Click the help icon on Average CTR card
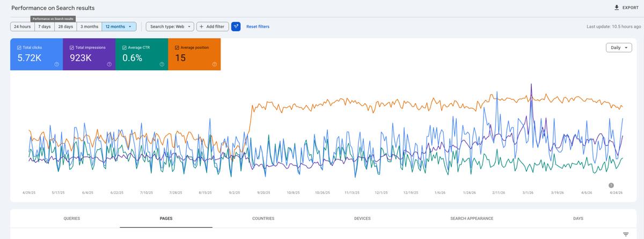Screen dimensions: 644x239 pos(162,64)
